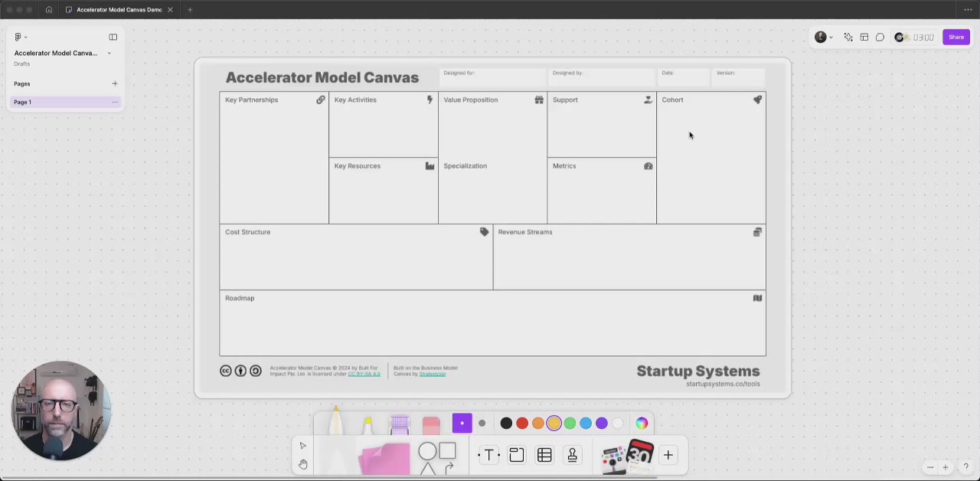Image resolution: width=980 pixels, height=481 pixels.
Task: Click the presenter webcam thumbnail
Action: (x=61, y=411)
